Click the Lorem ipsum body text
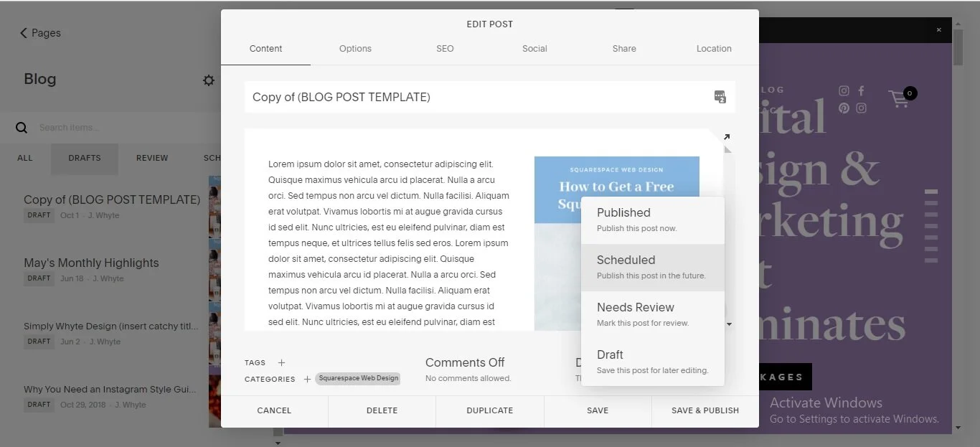 tap(389, 243)
